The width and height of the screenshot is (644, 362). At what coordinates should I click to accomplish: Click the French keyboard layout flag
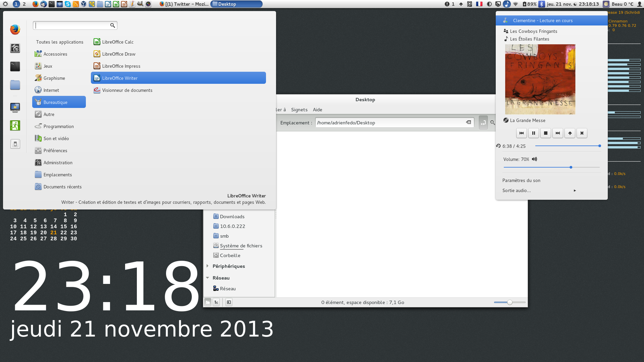pyautogui.click(x=479, y=4)
